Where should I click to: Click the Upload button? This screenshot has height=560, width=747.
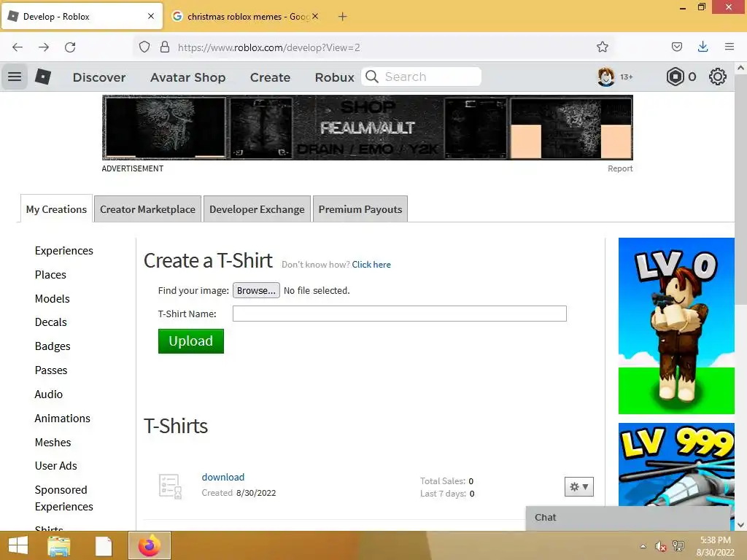(190, 341)
